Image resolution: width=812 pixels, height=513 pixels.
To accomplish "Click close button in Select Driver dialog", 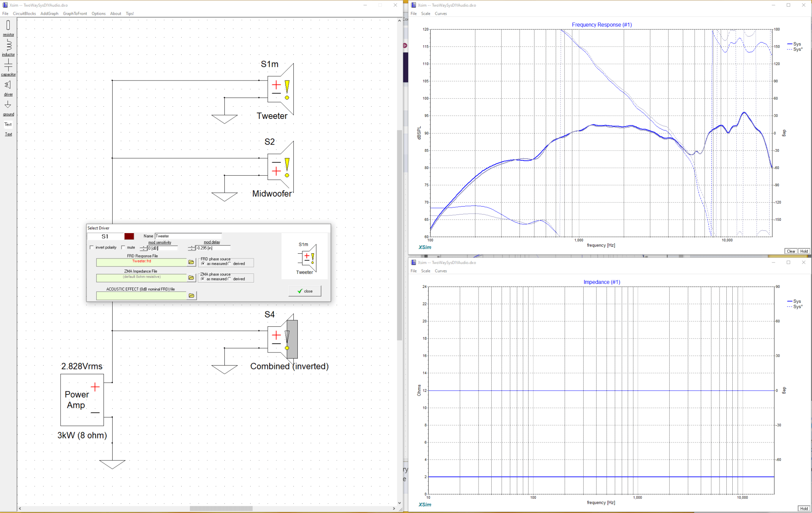I will coord(305,291).
